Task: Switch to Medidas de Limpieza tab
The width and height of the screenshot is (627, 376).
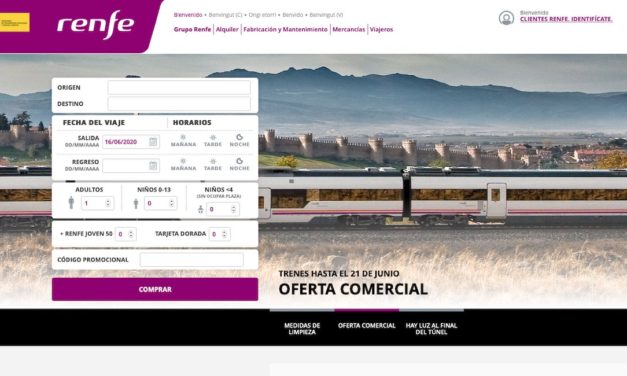Action: [x=302, y=328]
